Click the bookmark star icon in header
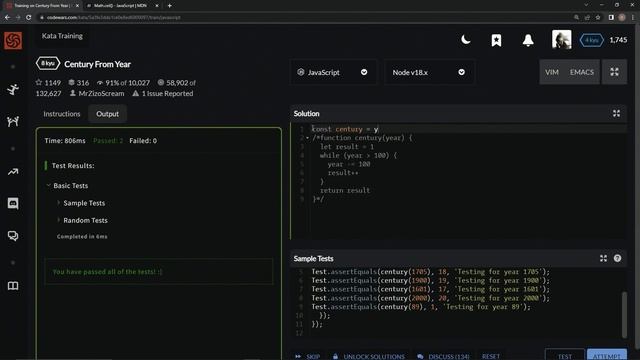The height and width of the screenshot is (360, 640). 496,40
